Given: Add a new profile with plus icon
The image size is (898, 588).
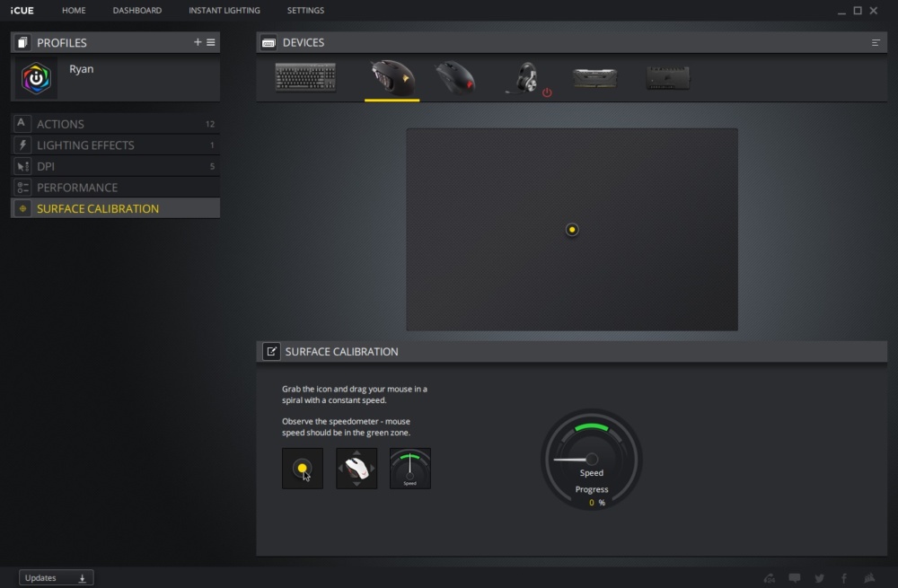Looking at the screenshot, I should coord(198,42).
